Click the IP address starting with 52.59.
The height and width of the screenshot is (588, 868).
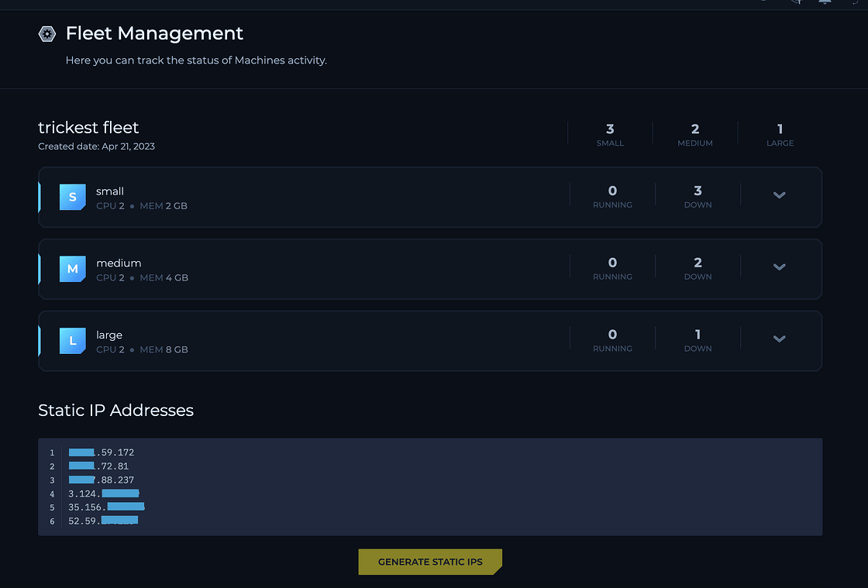point(103,521)
